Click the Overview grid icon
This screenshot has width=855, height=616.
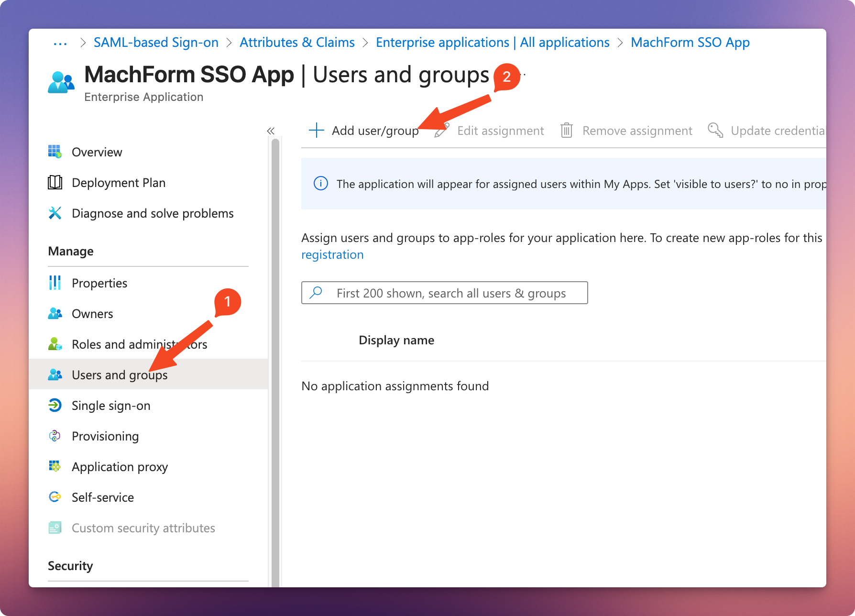[x=55, y=152]
